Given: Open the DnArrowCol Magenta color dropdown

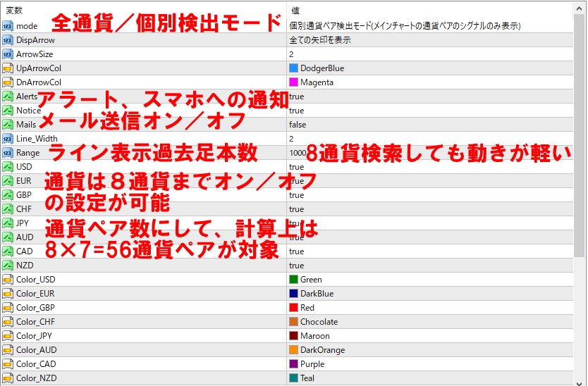Looking at the screenshot, I should coord(430,82).
